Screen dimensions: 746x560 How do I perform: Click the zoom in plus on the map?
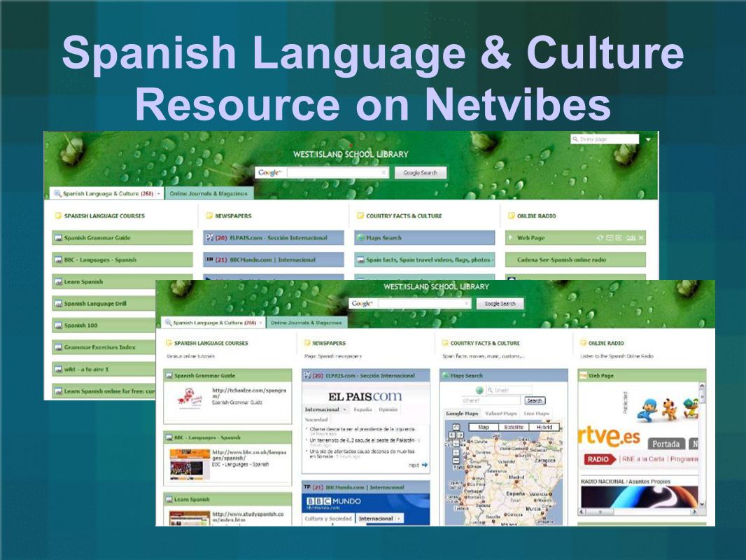[456, 452]
